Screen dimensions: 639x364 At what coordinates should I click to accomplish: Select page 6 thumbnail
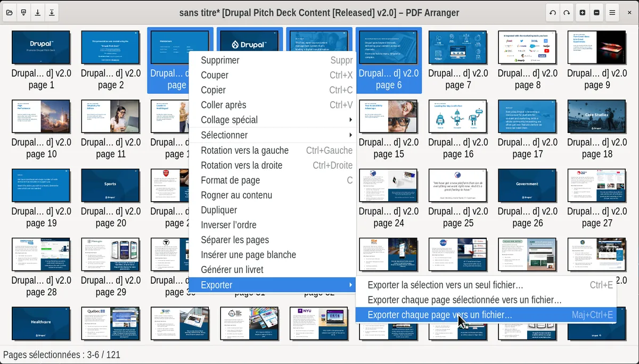(389, 47)
